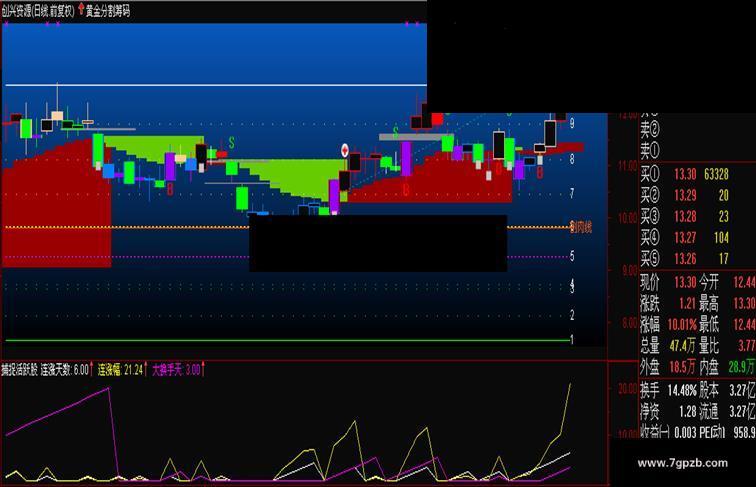Select the 连涨天数: 6.00 value

[x=65, y=370]
